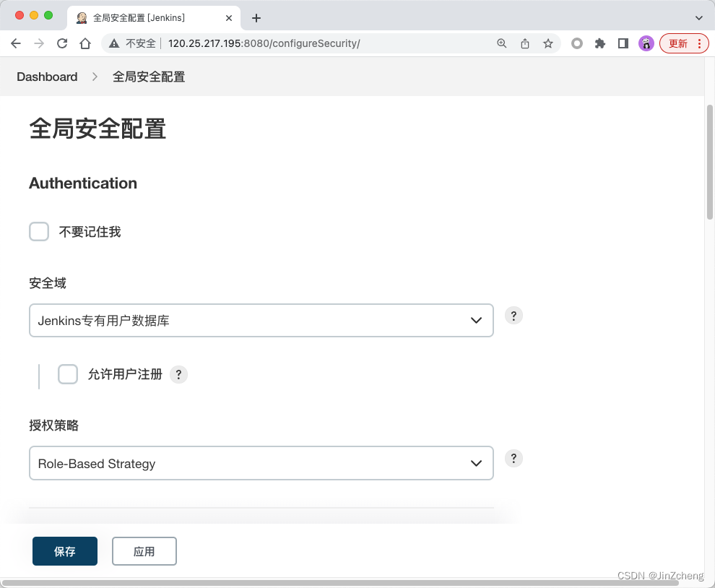The width and height of the screenshot is (715, 588).
Task: Open the user profile avatar
Action: click(x=646, y=43)
